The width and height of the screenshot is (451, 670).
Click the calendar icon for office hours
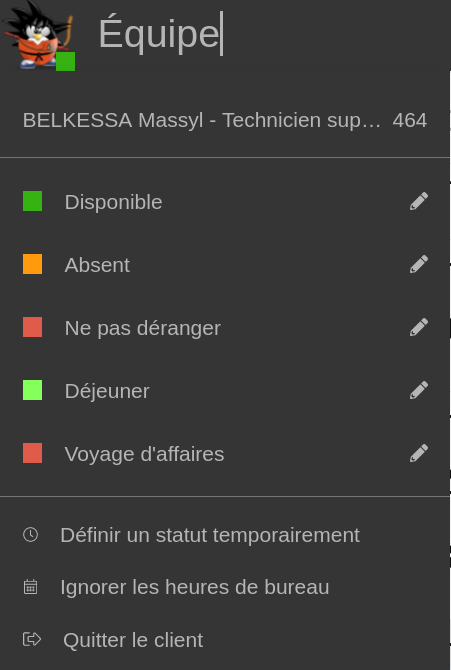[30, 587]
